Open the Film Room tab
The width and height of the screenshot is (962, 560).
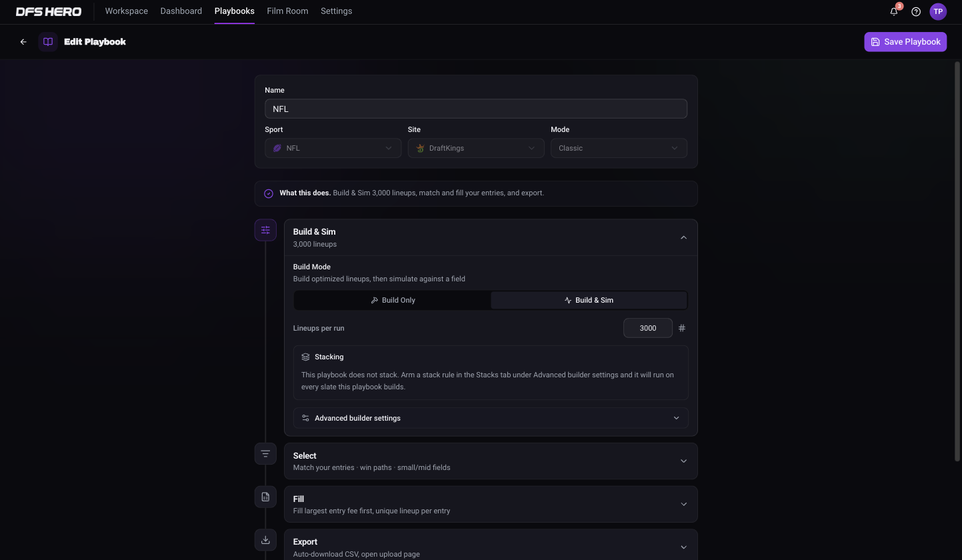287,11
